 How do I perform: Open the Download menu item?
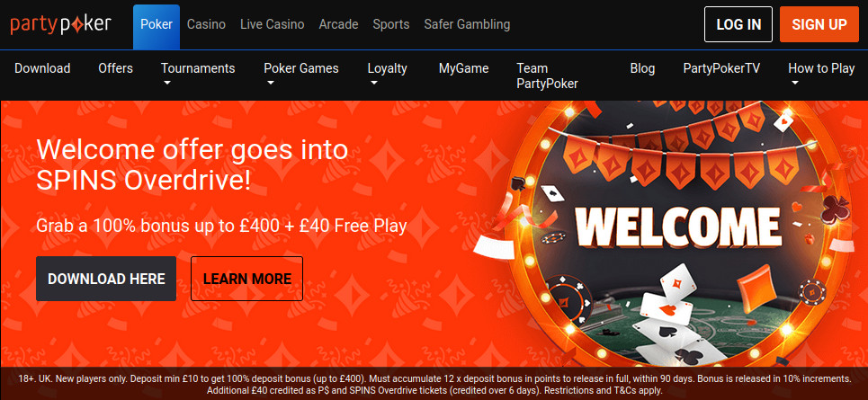(42, 68)
